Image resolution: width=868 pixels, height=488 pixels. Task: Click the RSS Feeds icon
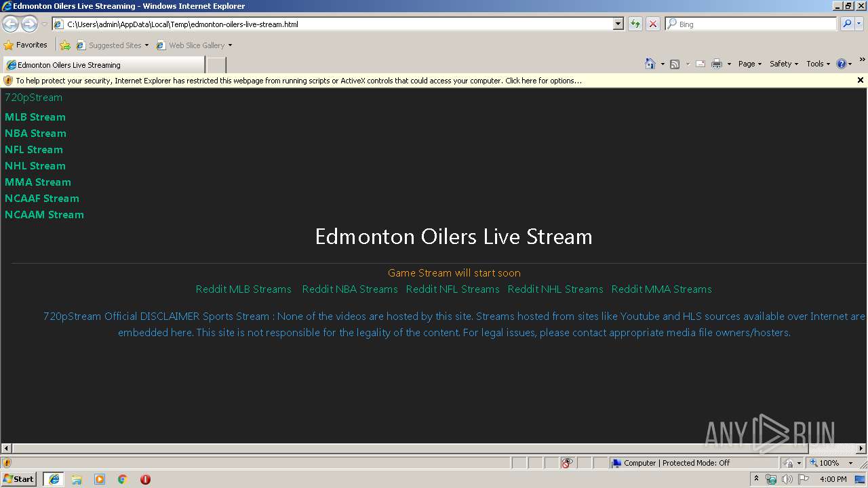(675, 64)
